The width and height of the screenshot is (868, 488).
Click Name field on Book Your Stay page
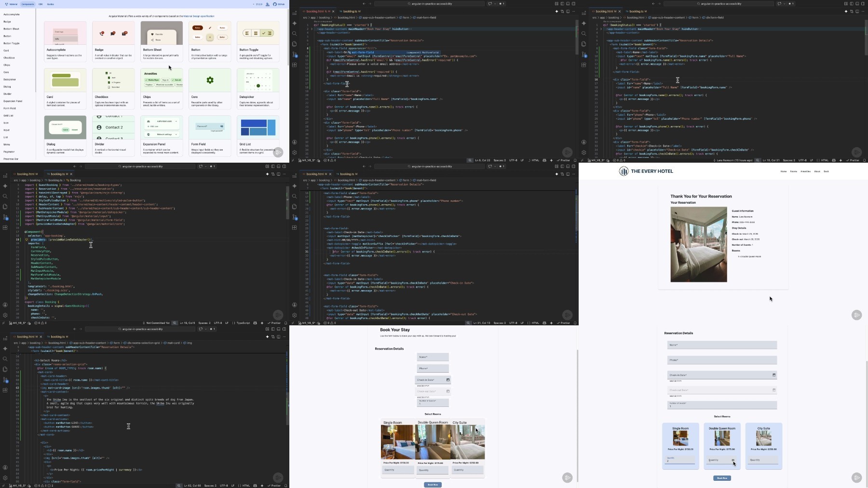click(433, 357)
